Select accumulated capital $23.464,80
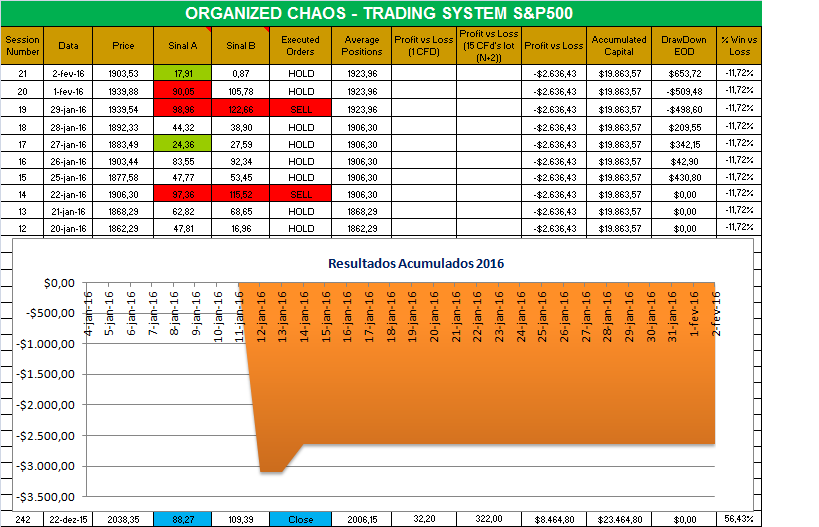 point(619,519)
